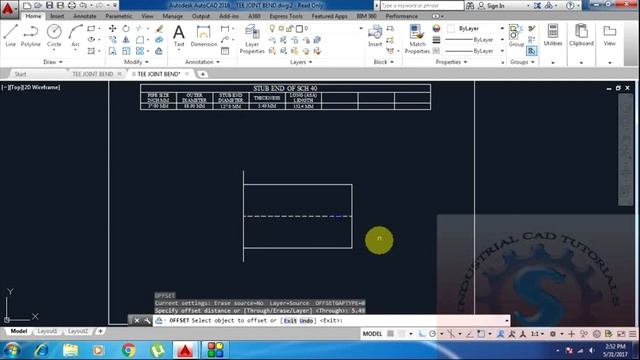Viewport: 640px width, 360px height.
Task: Open the Annotate ribbon tab
Action: tap(84, 16)
